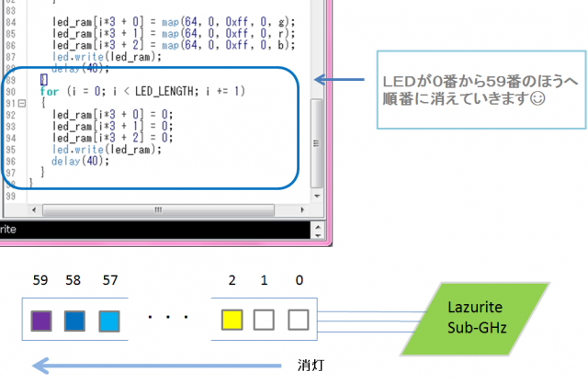The image size is (588, 383).
Task: Click line number 99 in the gutter
Action: pyautogui.click(x=10, y=196)
